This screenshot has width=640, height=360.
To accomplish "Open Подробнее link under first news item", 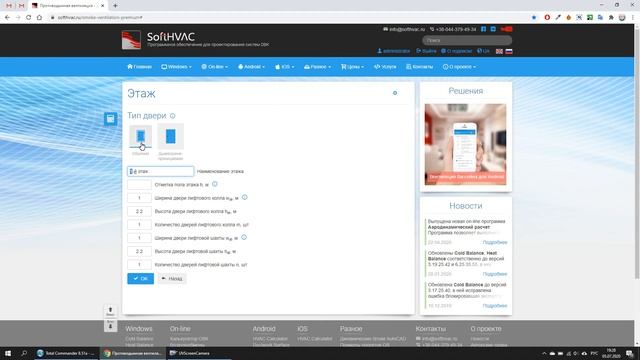I will click(x=495, y=242).
